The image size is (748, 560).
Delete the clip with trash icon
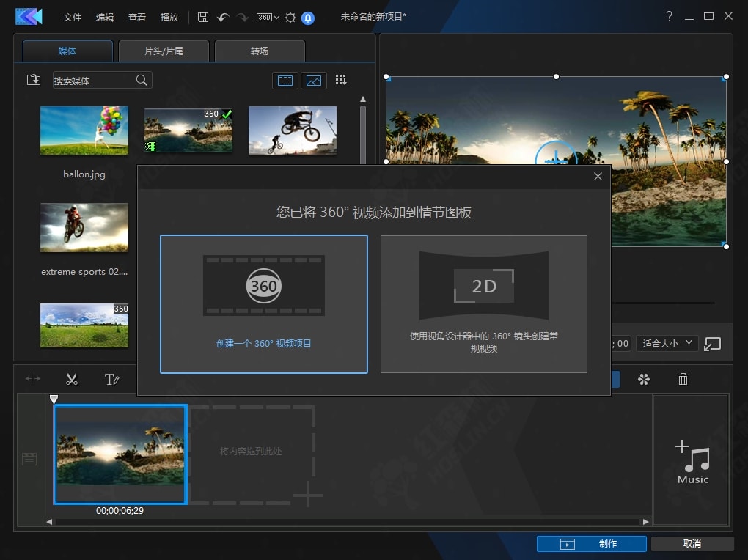coord(683,379)
